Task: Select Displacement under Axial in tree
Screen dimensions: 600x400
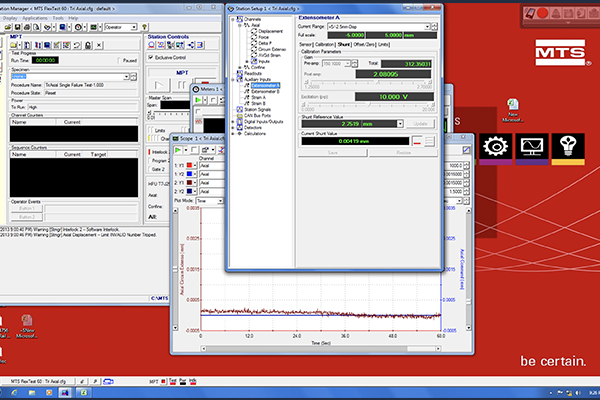Action: [270, 31]
